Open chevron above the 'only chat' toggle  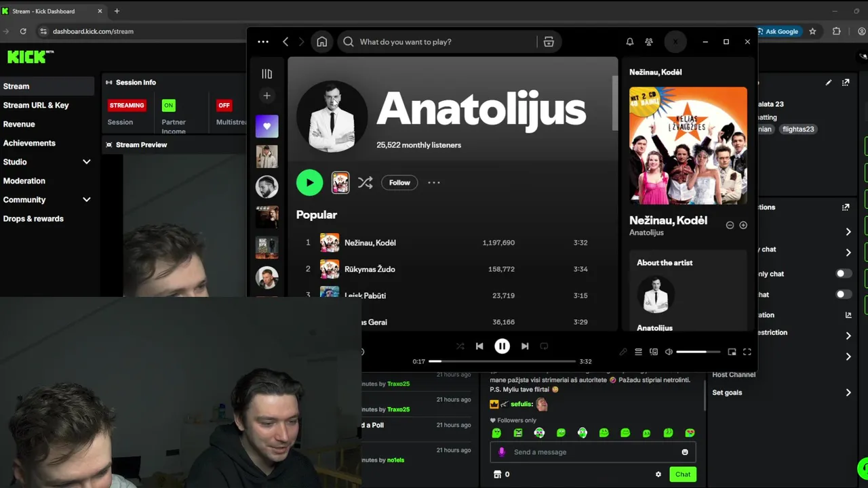(848, 253)
